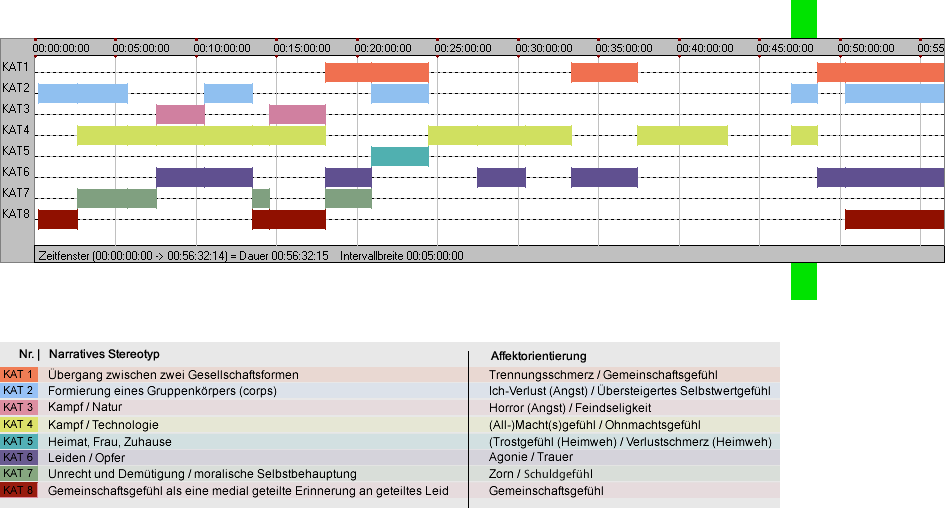945x530 pixels.
Task: Select the KAT3 row label in timeline
Action: tap(16, 109)
